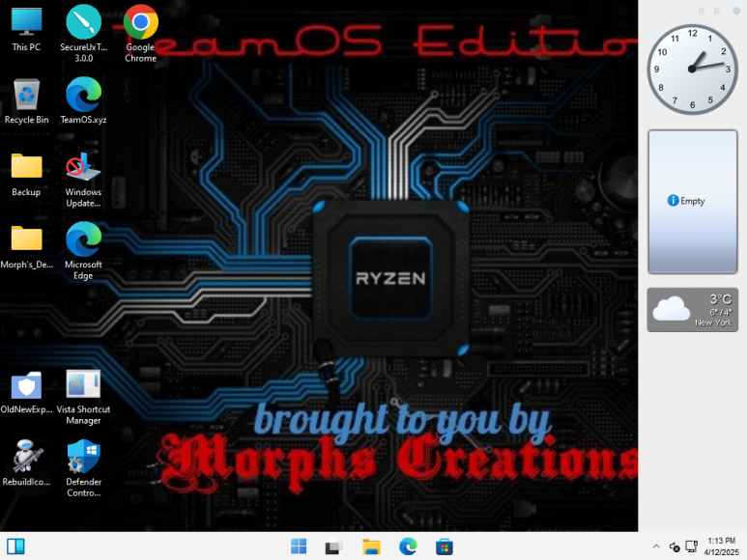The image size is (747, 560).
Task: Click the network tray icon
Action: [x=691, y=546]
